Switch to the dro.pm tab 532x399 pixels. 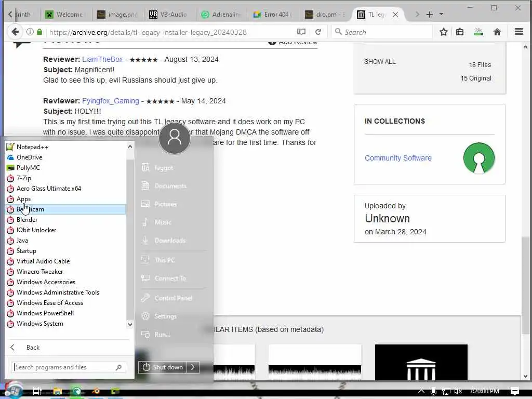click(x=325, y=14)
